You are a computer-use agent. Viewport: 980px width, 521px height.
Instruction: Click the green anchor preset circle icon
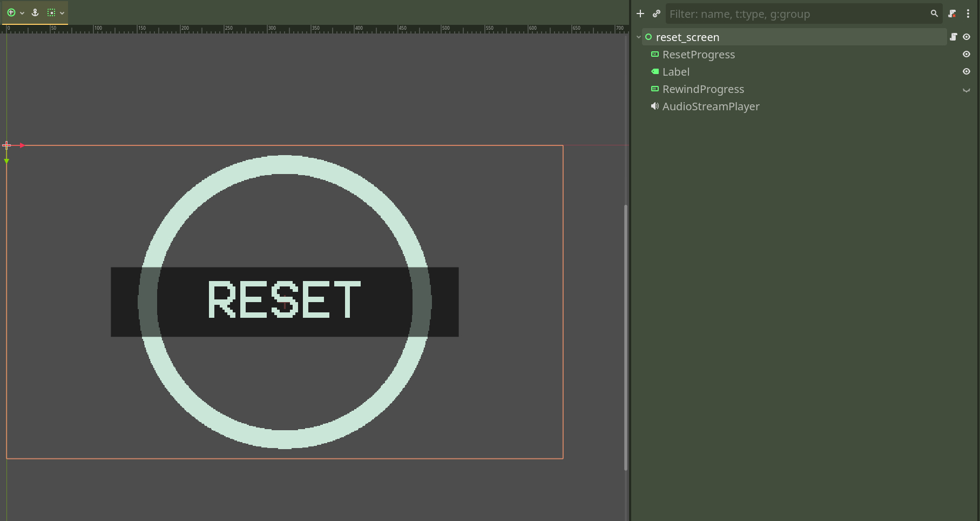coord(11,12)
